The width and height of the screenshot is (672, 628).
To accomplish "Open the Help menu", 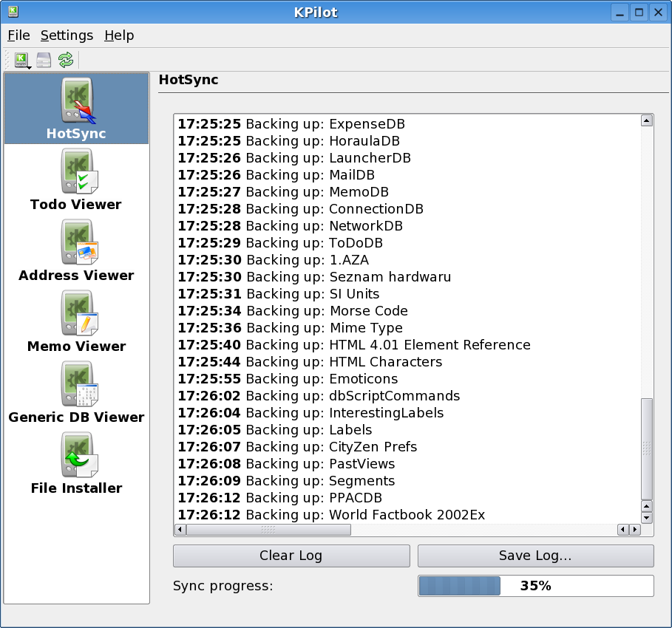I will point(119,35).
